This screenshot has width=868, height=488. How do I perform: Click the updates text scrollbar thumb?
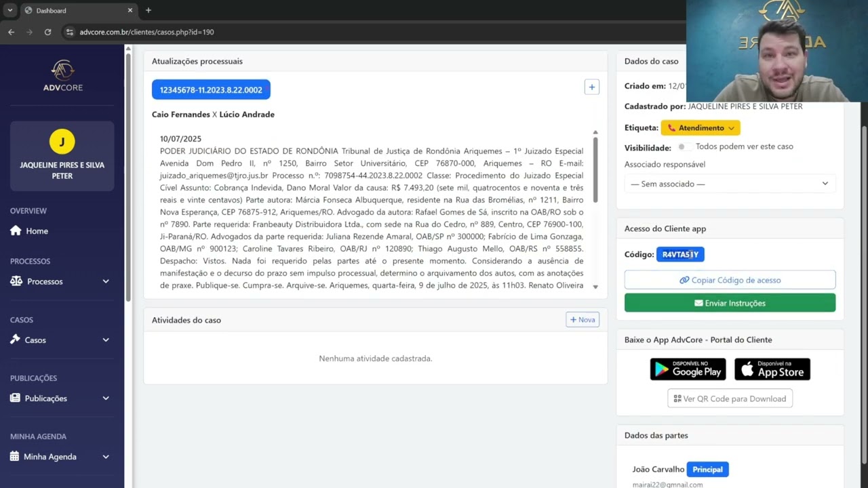(x=595, y=169)
